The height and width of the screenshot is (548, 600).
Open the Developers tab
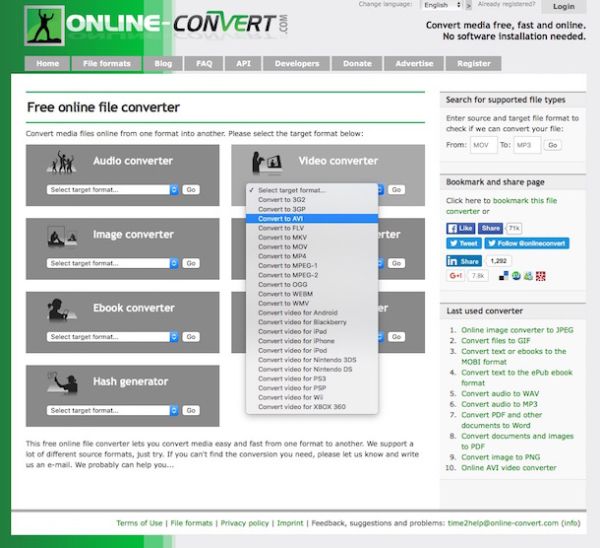[297, 64]
